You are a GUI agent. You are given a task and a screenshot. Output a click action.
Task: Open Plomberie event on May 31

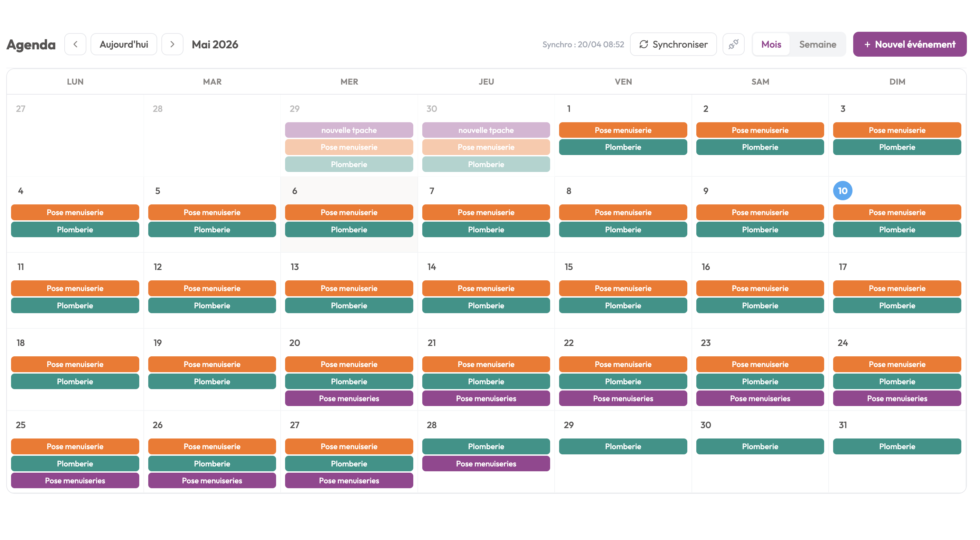897,446
